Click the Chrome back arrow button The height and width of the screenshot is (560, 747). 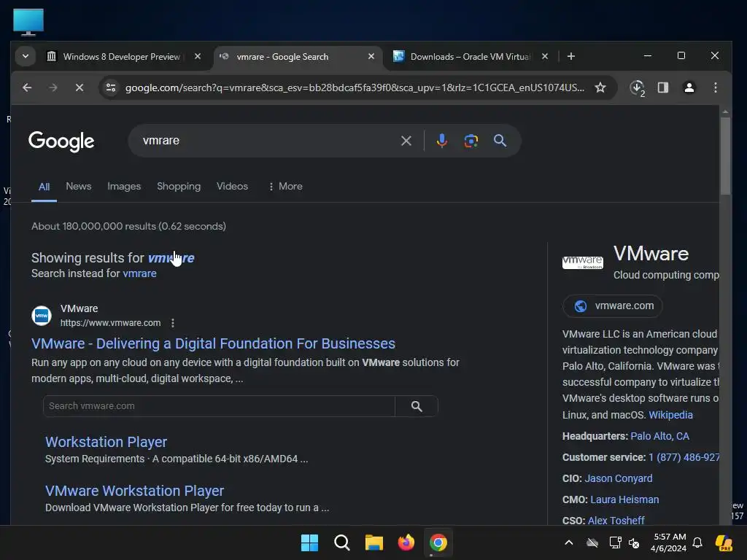click(x=27, y=87)
